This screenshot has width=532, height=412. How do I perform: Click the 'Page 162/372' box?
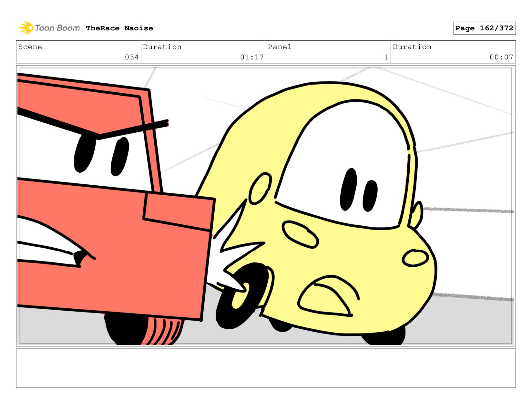pos(484,28)
